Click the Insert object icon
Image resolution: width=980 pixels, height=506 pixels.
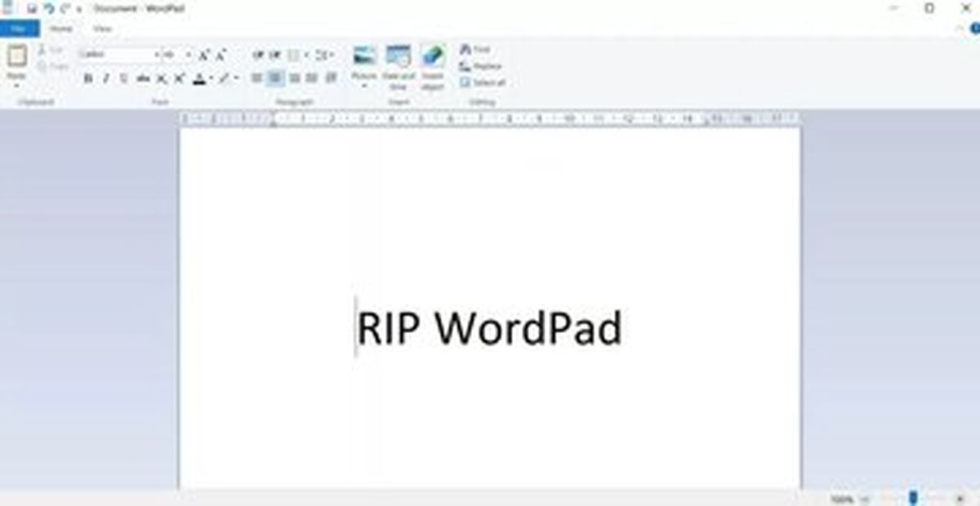click(x=433, y=56)
